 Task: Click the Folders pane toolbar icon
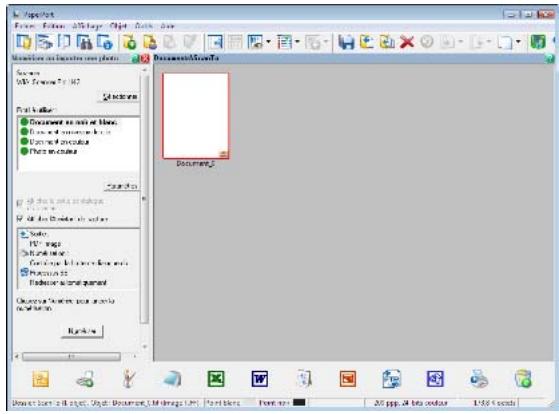click(x=24, y=42)
